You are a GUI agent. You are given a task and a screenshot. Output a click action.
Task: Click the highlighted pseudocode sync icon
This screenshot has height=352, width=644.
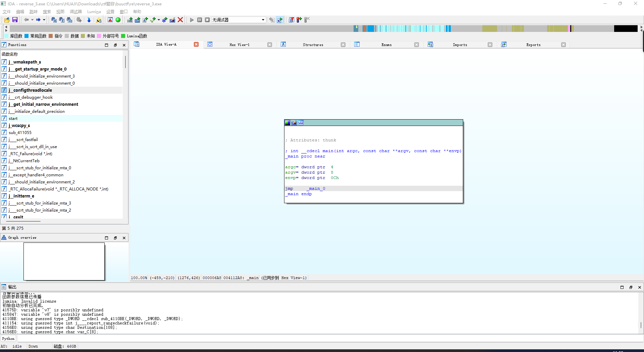(280, 20)
